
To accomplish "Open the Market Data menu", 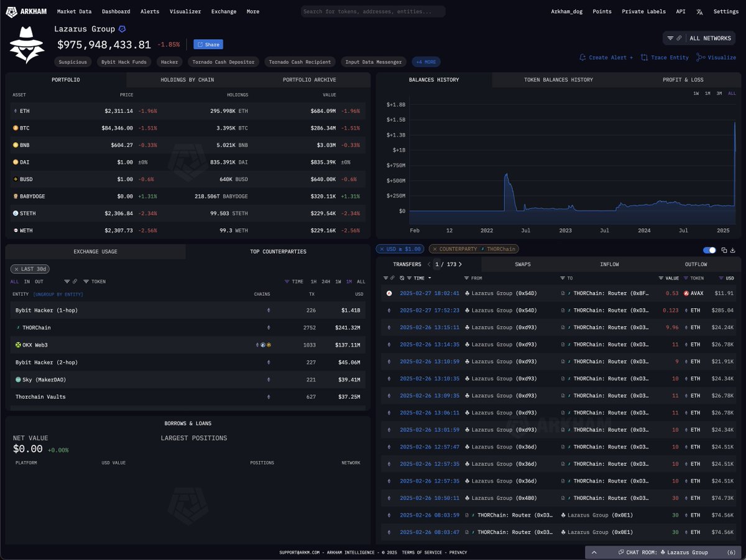I will [x=73, y=11].
